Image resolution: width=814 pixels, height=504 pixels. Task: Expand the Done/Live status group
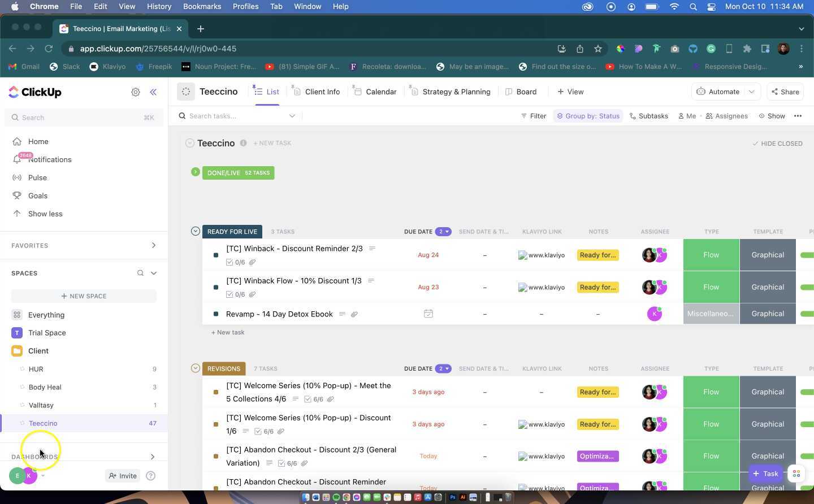pos(196,172)
